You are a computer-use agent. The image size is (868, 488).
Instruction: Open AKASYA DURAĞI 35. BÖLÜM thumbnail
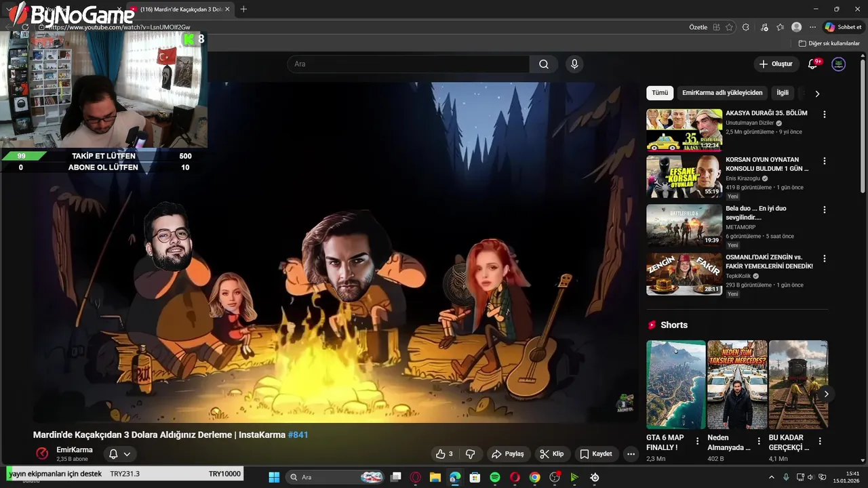(x=684, y=130)
